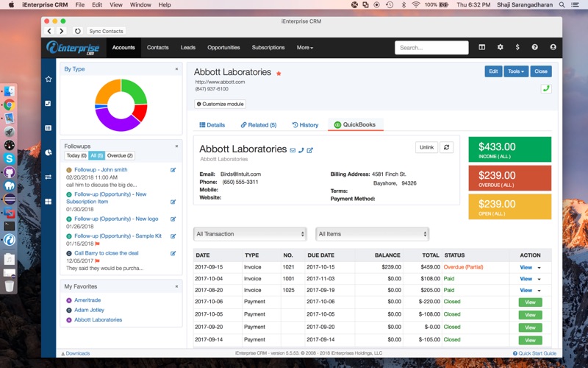Click the green phone call button
This screenshot has width=588, height=368.
546,88
